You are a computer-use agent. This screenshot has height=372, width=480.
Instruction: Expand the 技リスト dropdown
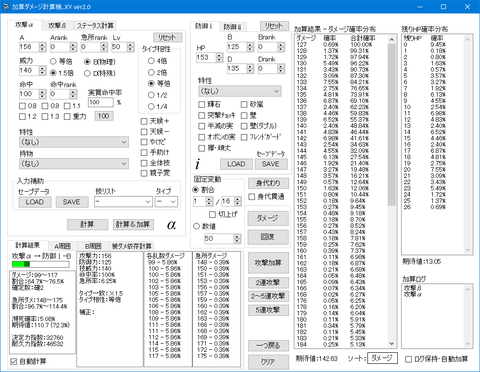[x=123, y=201]
